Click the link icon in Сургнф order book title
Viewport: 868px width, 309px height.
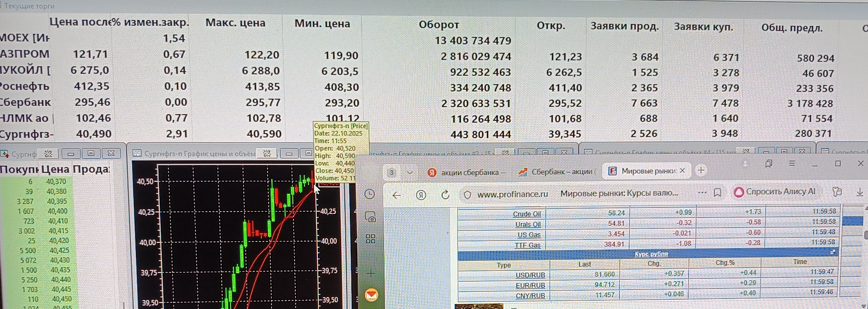pos(49,154)
